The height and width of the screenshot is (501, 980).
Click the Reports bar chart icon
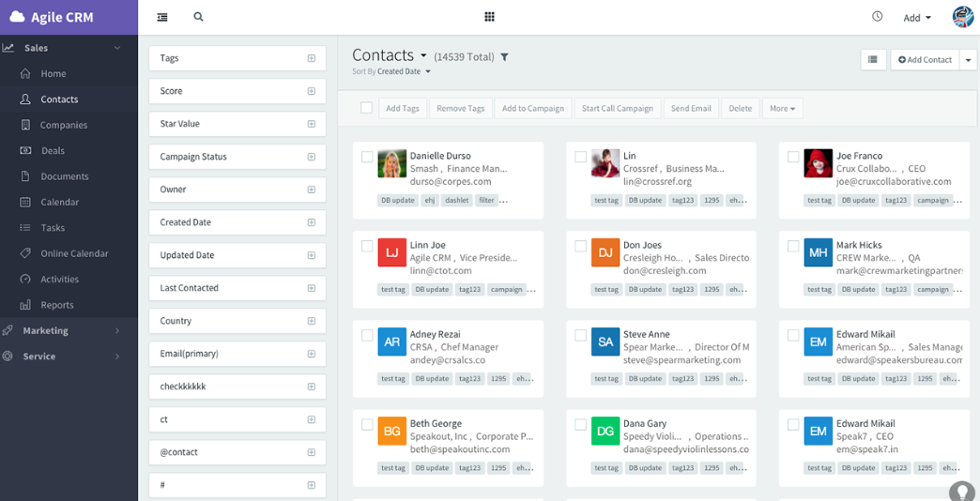[x=25, y=305]
